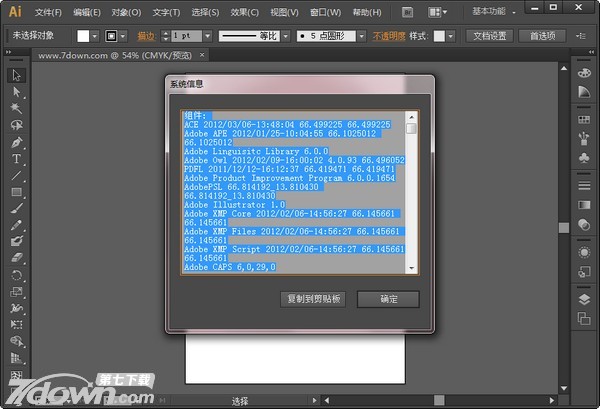This screenshot has height=409, width=600.
Task: Select the Selection tool arrow
Action: (16, 75)
